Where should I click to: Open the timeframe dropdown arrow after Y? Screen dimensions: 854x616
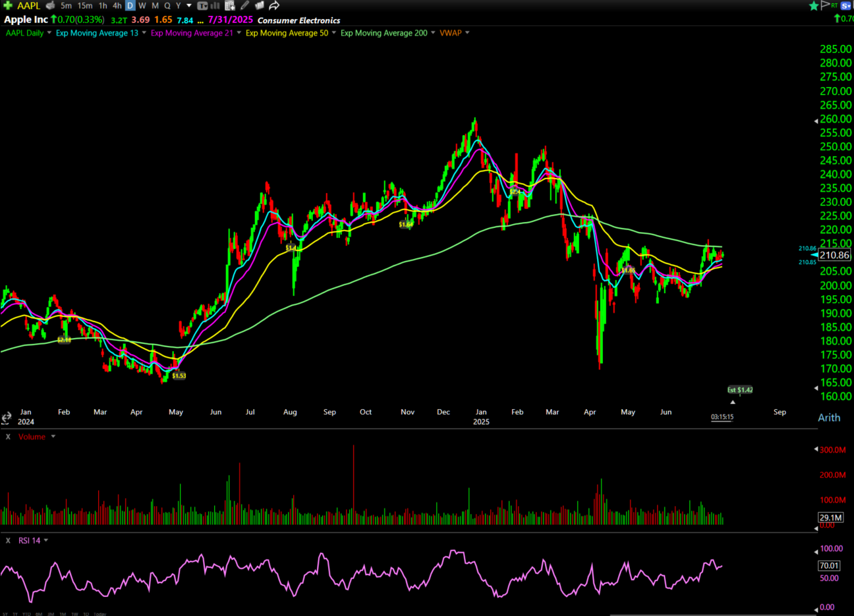[x=189, y=5]
